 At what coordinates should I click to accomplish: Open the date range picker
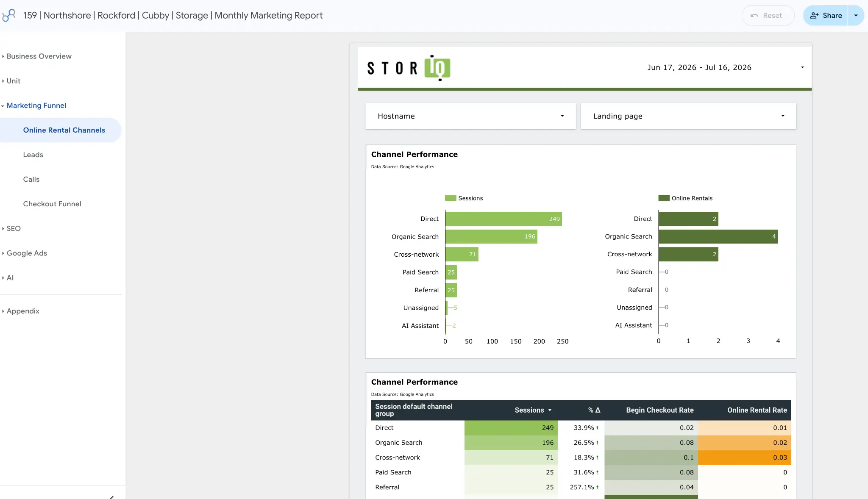[x=725, y=67]
